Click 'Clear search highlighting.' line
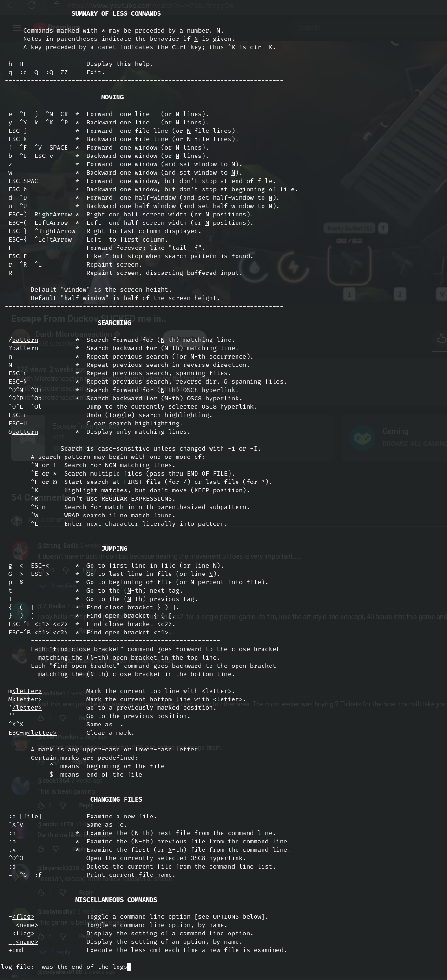 (x=134, y=423)
